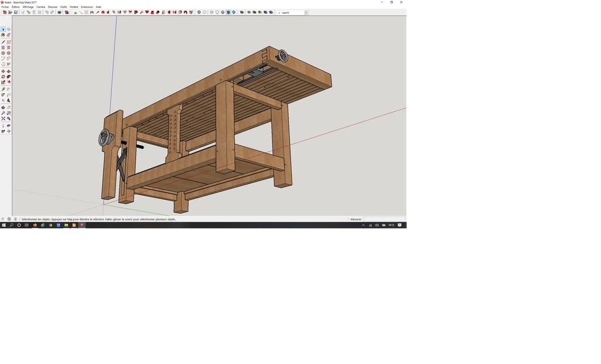601x364 pixels.
Task: Open the Layer0 layer dropdown
Action: [305, 12]
